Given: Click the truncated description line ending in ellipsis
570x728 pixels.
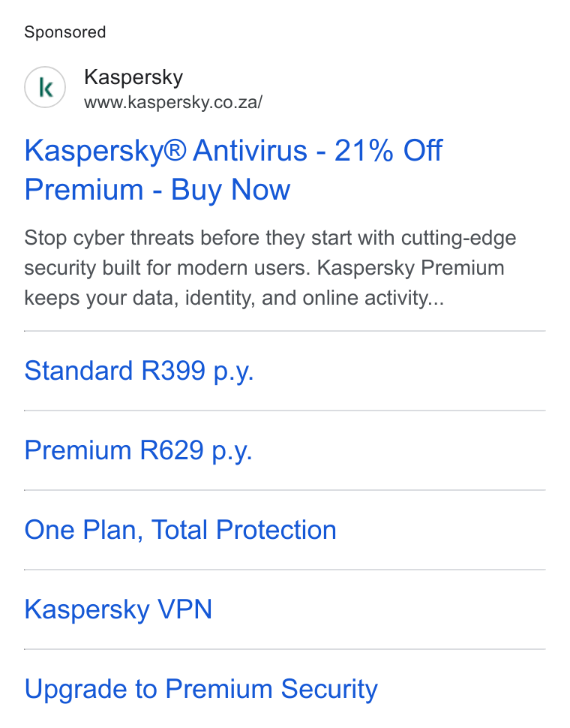Looking at the screenshot, I should [x=234, y=298].
